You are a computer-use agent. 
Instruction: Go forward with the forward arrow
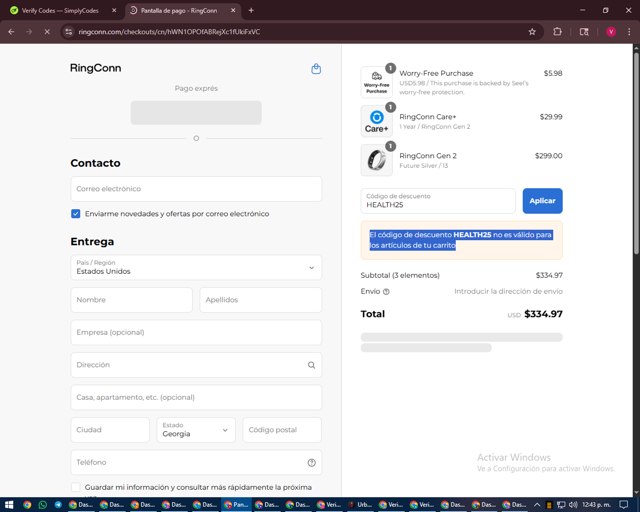pyautogui.click(x=29, y=32)
